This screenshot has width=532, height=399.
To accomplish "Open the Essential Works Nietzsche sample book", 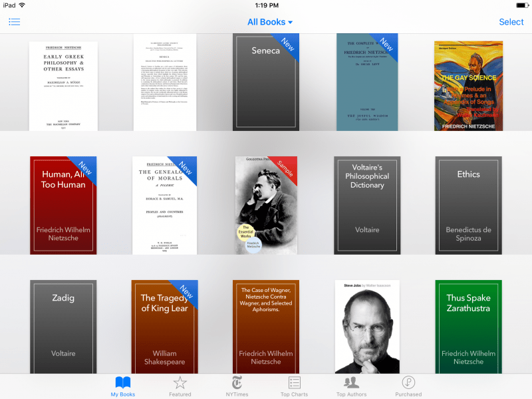I will (x=266, y=205).
